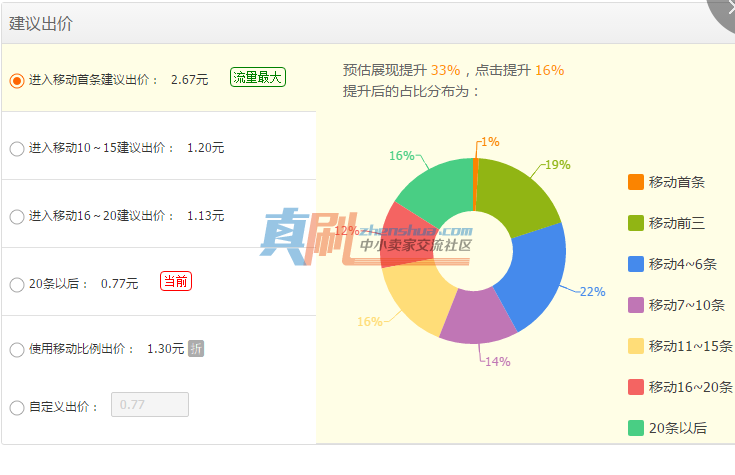The width and height of the screenshot is (735, 475).
Task: Click the 移动首条 legend label text
Action: [676, 182]
